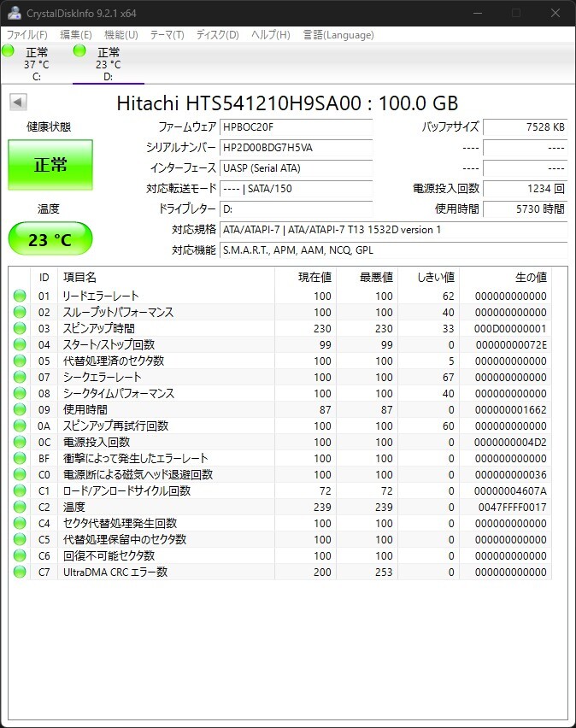
Task: Click raw value 000000000036 in row C0
Action: click(x=511, y=475)
